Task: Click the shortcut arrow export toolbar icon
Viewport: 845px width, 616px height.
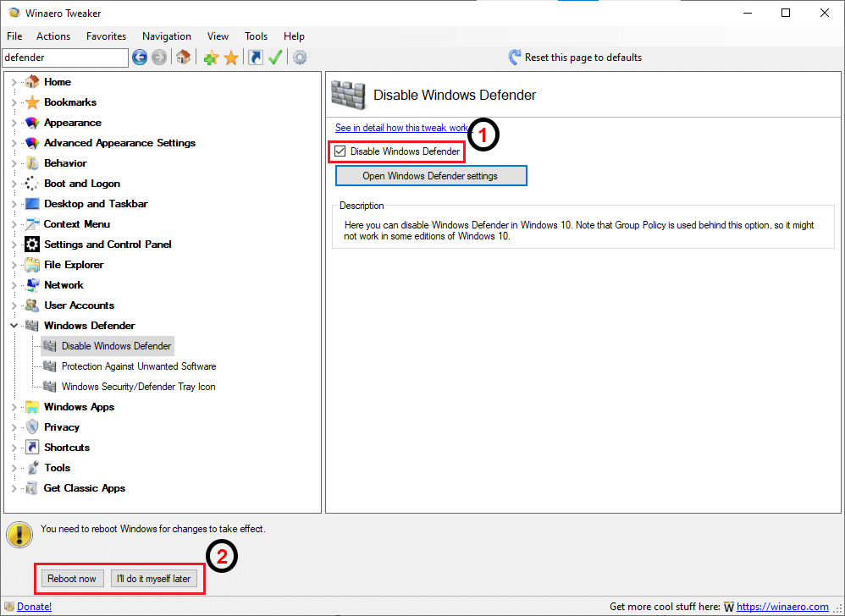Action: [256, 57]
